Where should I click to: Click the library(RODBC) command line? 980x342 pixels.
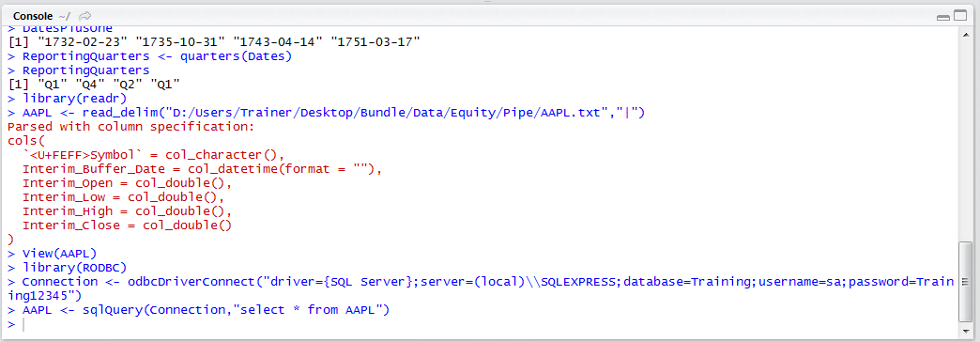pos(74,268)
